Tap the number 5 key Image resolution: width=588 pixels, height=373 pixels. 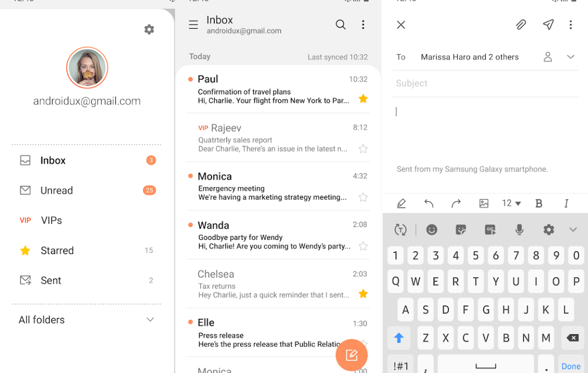(x=475, y=255)
